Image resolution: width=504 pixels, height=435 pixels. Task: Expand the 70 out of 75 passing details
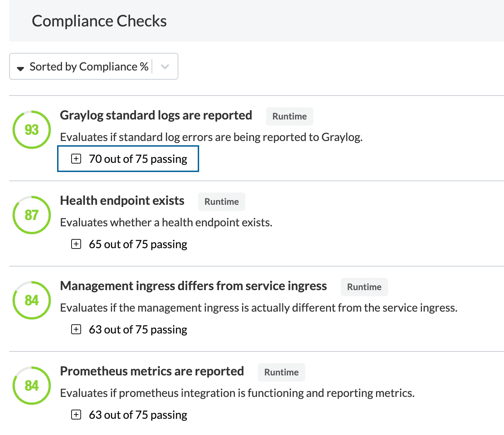point(128,159)
